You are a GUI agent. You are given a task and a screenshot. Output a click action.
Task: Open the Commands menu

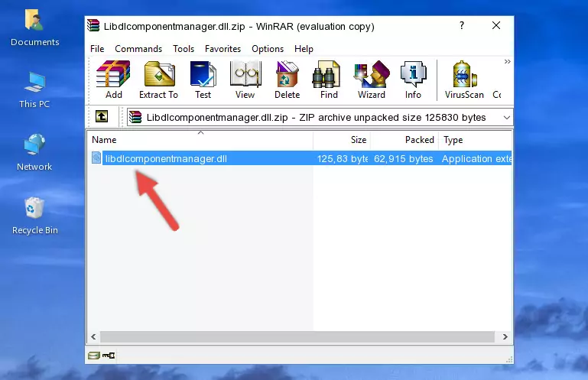[138, 49]
